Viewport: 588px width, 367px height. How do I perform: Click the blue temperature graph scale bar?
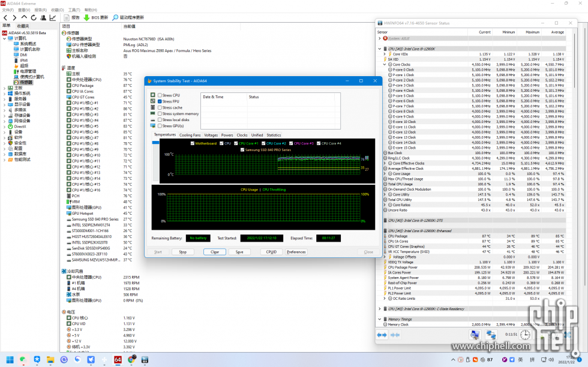click(x=155, y=143)
